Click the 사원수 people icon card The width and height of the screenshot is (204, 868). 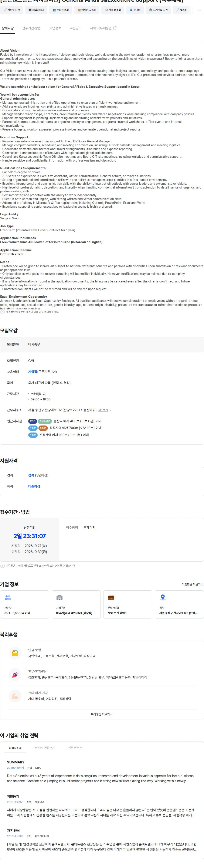pyautogui.click(x=25, y=604)
